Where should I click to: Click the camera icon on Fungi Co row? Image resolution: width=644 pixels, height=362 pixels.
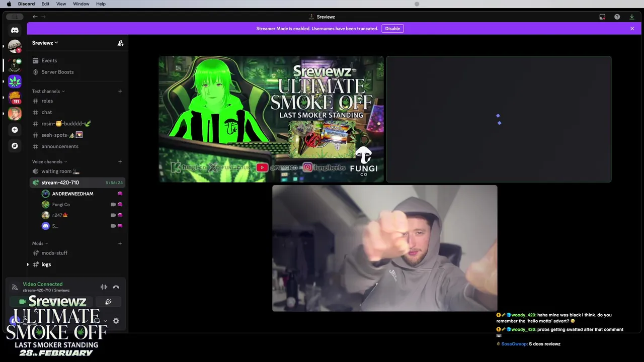tap(113, 205)
